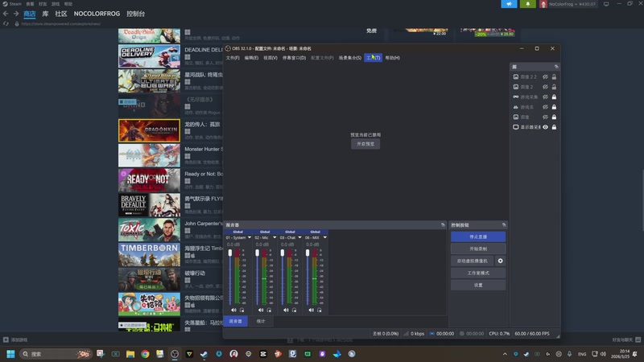Go back in Steam navigation
This screenshot has height=362, width=644.
click(6, 14)
